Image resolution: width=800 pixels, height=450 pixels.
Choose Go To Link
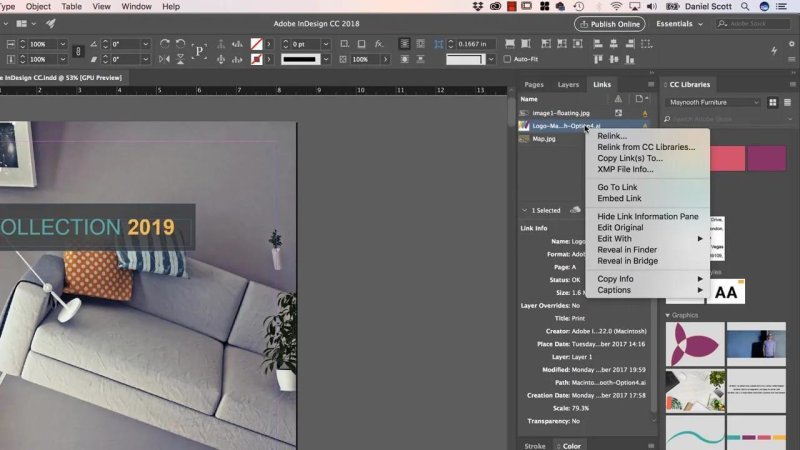(617, 187)
